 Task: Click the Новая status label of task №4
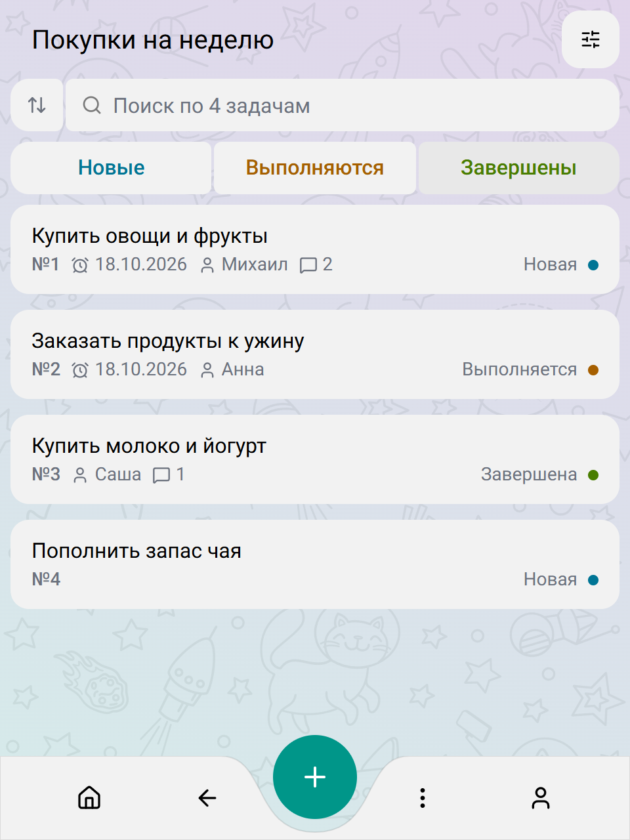(x=550, y=579)
